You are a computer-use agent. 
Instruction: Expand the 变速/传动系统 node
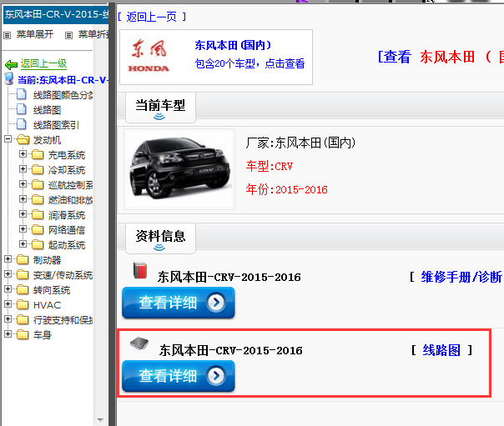coord(8,273)
